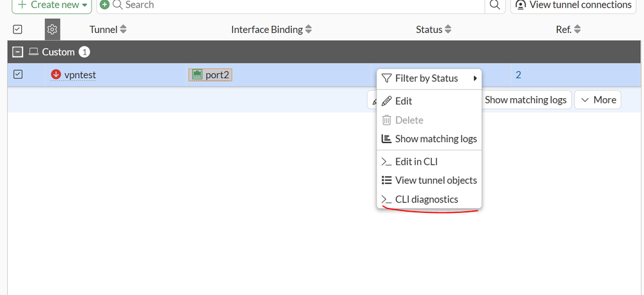Click the red down status icon for vpntest

[x=55, y=75]
